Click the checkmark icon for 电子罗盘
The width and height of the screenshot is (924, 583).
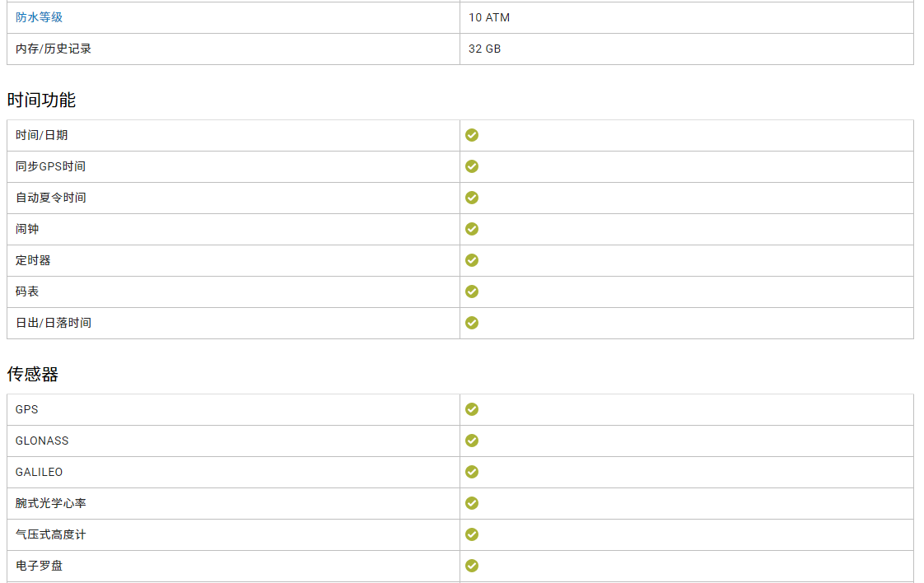tap(472, 566)
